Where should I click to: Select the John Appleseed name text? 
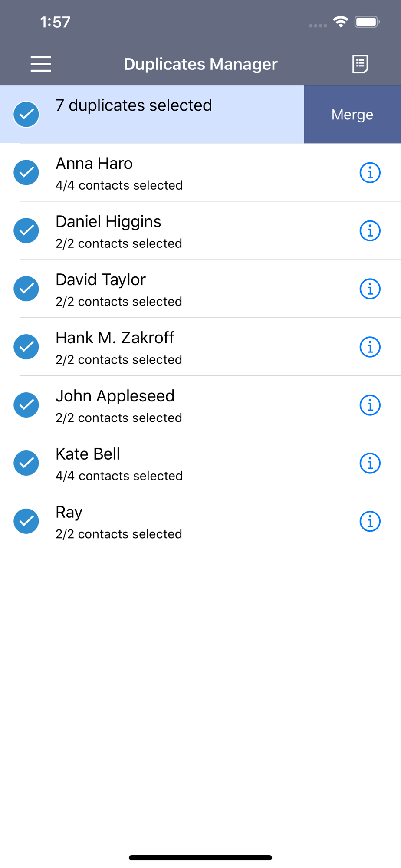click(115, 396)
